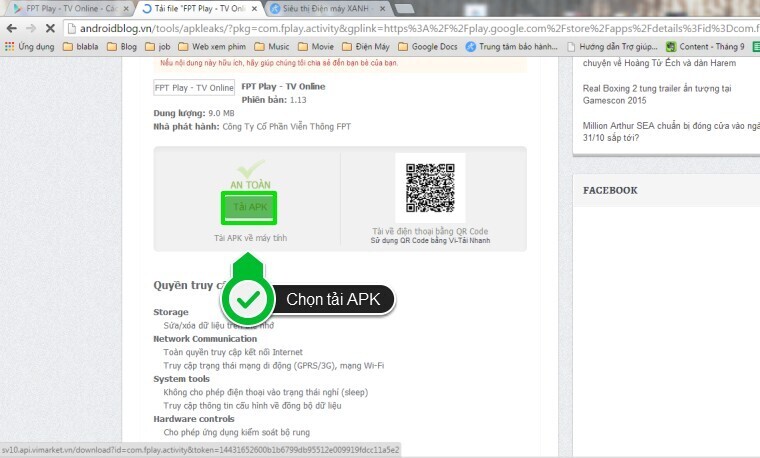760x458 pixels.
Task: Click the 'Hardware controls' permission heading
Action: click(193, 419)
